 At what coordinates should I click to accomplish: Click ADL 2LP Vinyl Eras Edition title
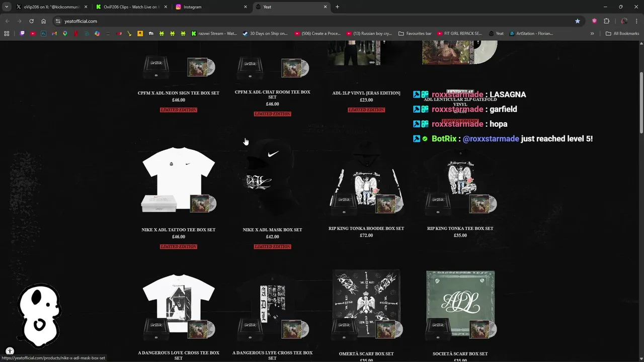pyautogui.click(x=366, y=93)
